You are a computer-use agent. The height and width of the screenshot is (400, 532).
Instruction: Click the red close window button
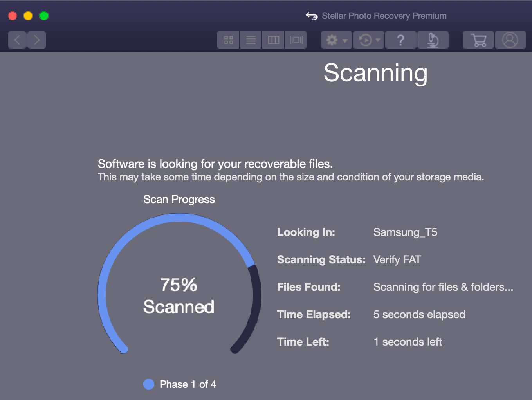pos(13,16)
